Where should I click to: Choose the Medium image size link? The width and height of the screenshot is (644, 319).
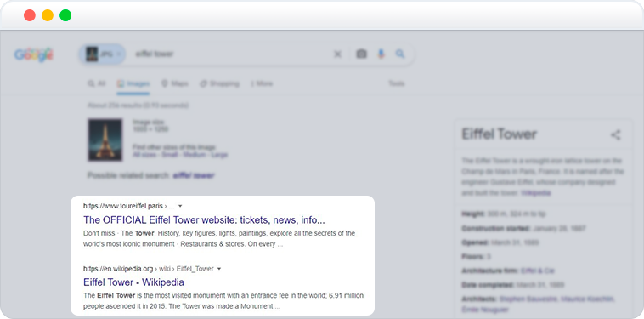tap(195, 155)
